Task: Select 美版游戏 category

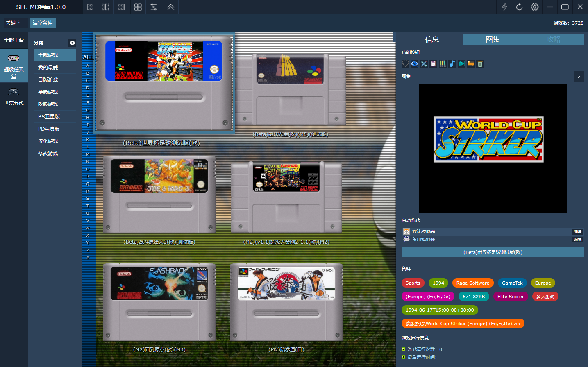Action: click(55, 92)
